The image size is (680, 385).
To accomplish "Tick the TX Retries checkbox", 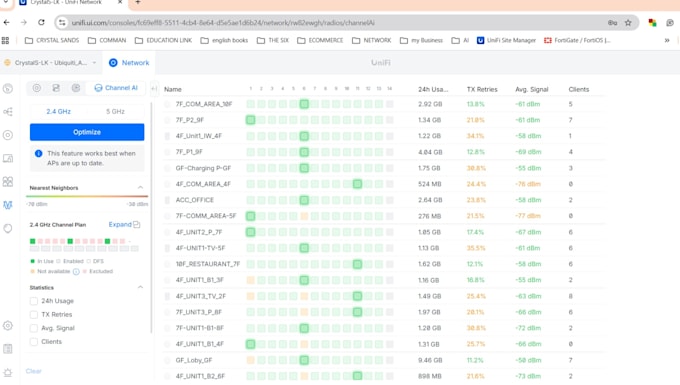I will tap(34, 314).
